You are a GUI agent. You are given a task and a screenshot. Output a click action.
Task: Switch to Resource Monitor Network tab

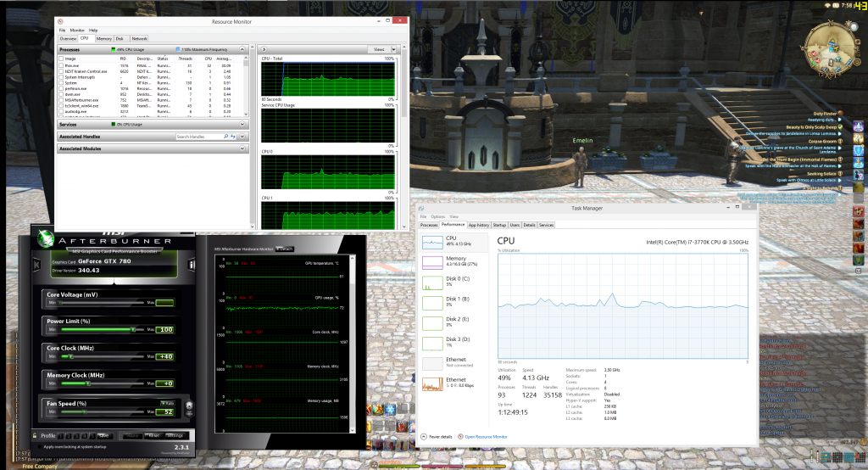point(140,39)
